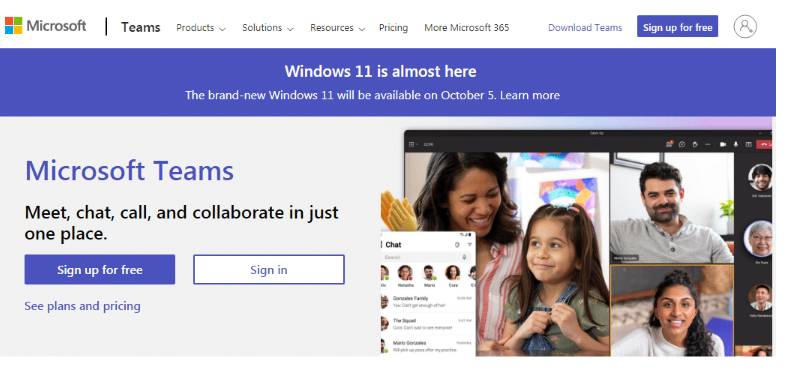This screenshot has width=800, height=370.
Task: Click the three-dots more icon in meeting toolbar
Action: [x=707, y=144]
